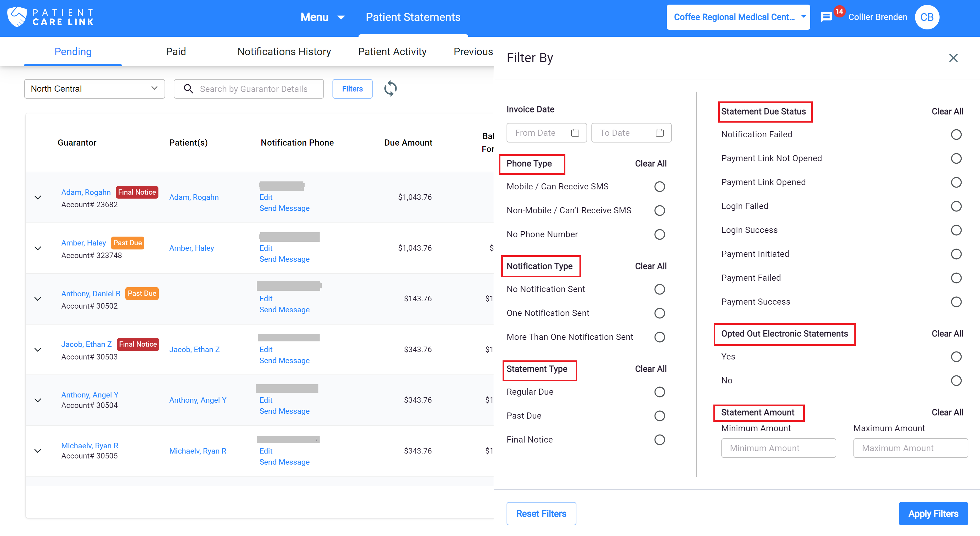980x536 pixels.
Task: Click the CB user avatar
Action: (x=927, y=17)
